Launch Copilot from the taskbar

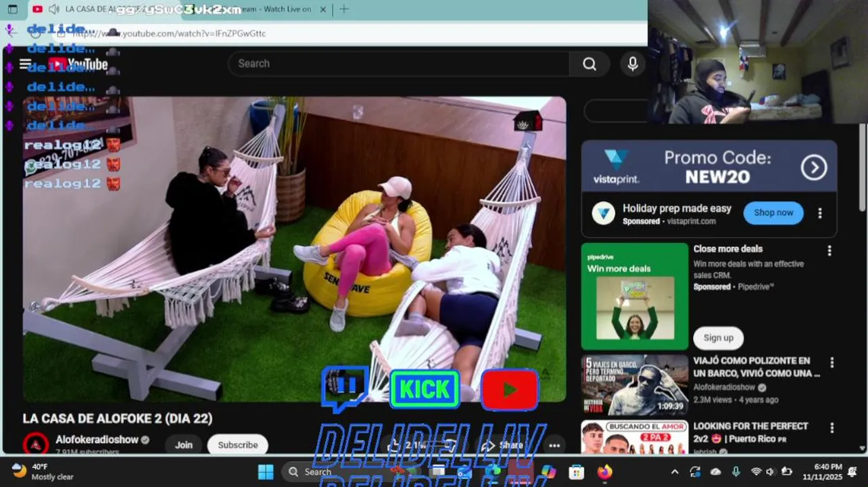(548, 471)
